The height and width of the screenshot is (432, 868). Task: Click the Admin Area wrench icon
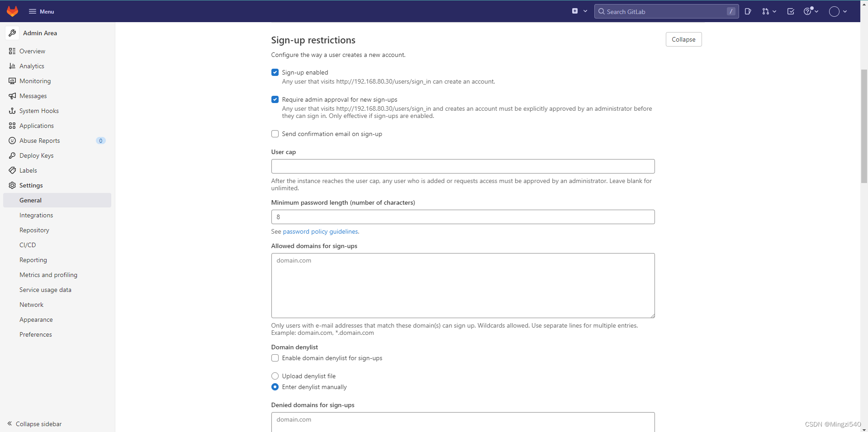(x=12, y=33)
